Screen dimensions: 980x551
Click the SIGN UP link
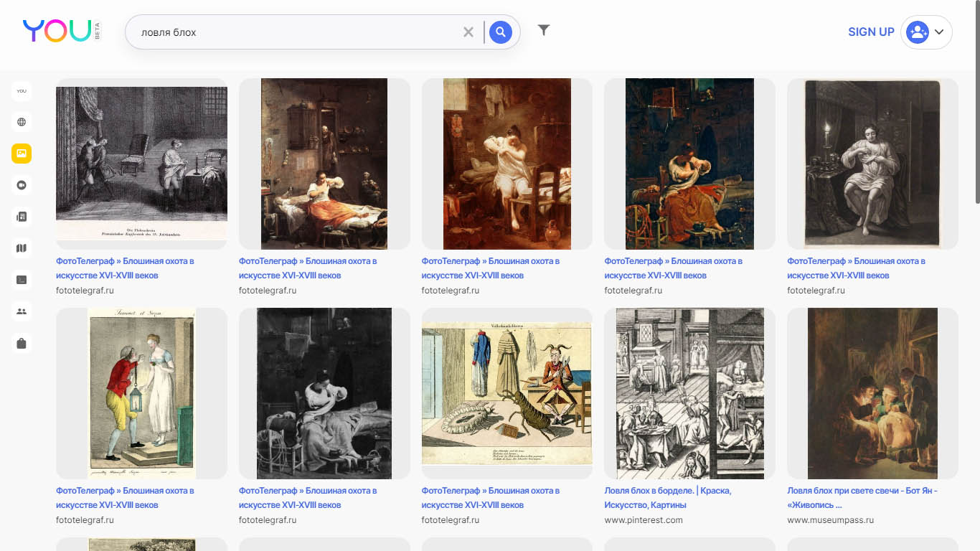871,32
